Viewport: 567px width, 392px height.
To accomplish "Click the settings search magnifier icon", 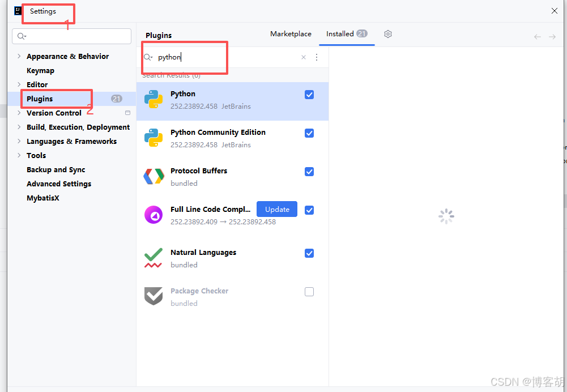I will 22,36.
